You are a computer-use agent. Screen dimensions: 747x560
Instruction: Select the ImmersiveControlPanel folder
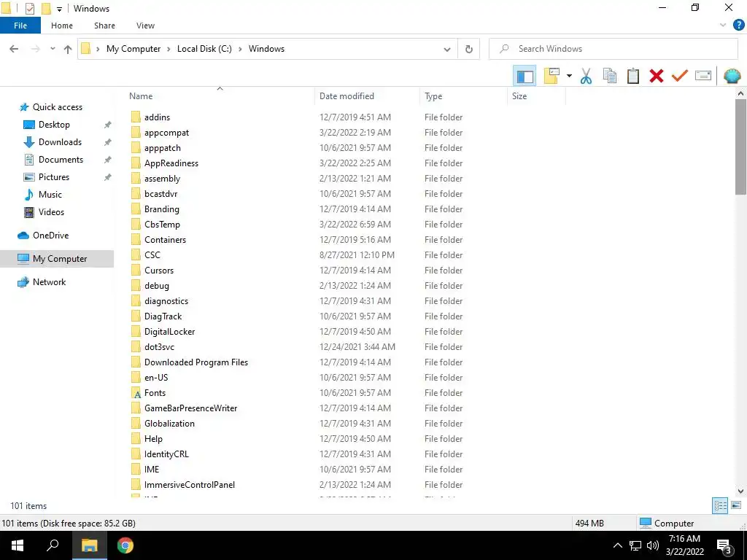(189, 485)
